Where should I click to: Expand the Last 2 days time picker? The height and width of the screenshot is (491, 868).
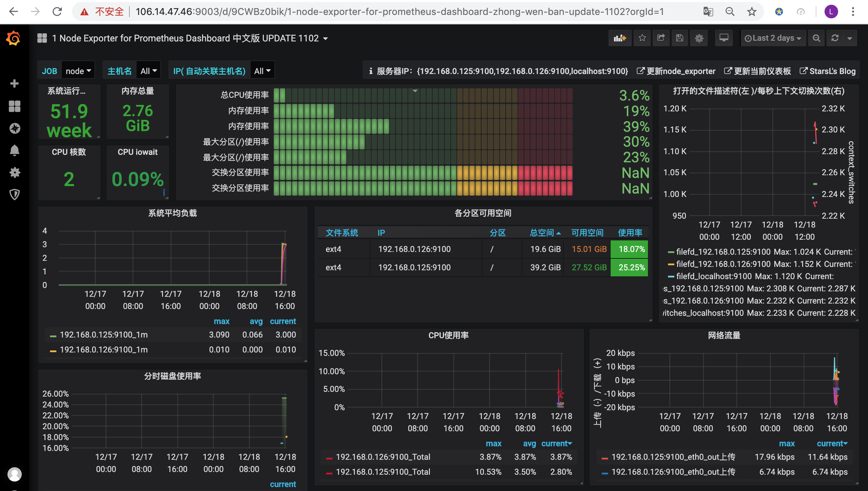coord(773,38)
